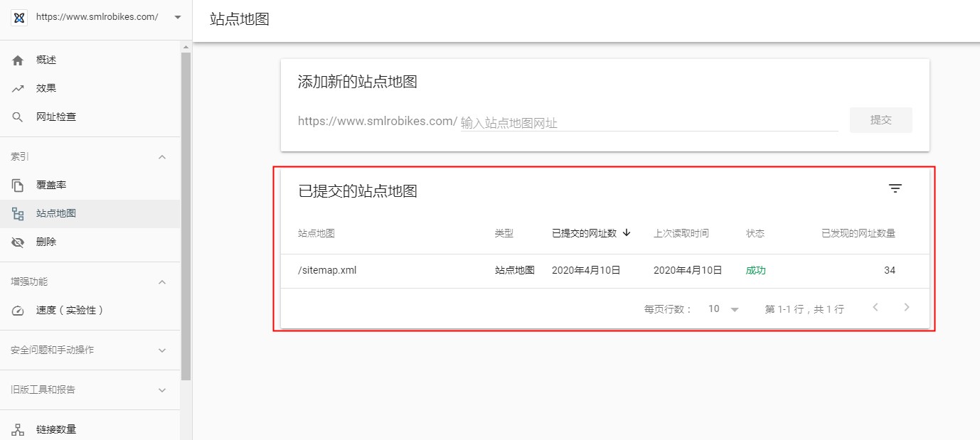Image resolution: width=980 pixels, height=440 pixels.
Task: Collapse the 索引 section
Action: click(x=162, y=157)
